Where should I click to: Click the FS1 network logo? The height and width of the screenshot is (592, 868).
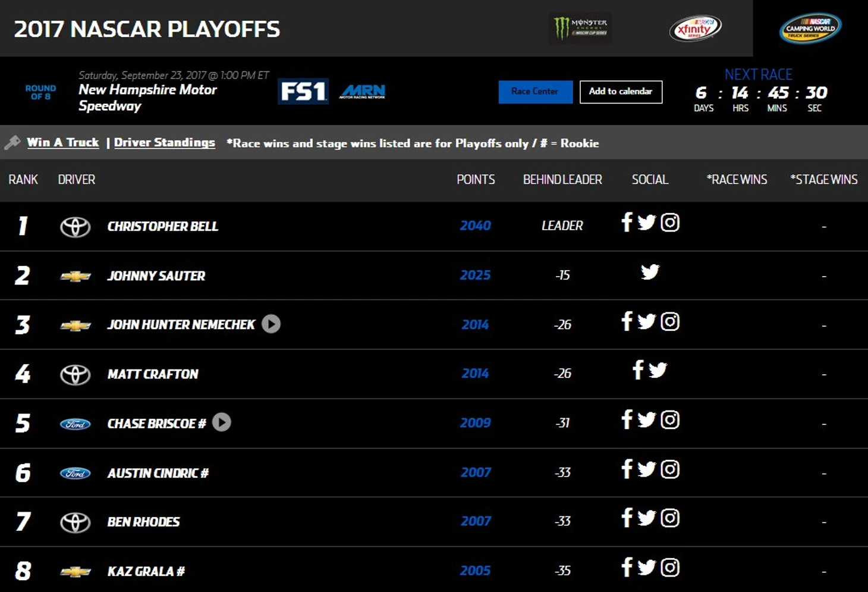click(x=303, y=92)
